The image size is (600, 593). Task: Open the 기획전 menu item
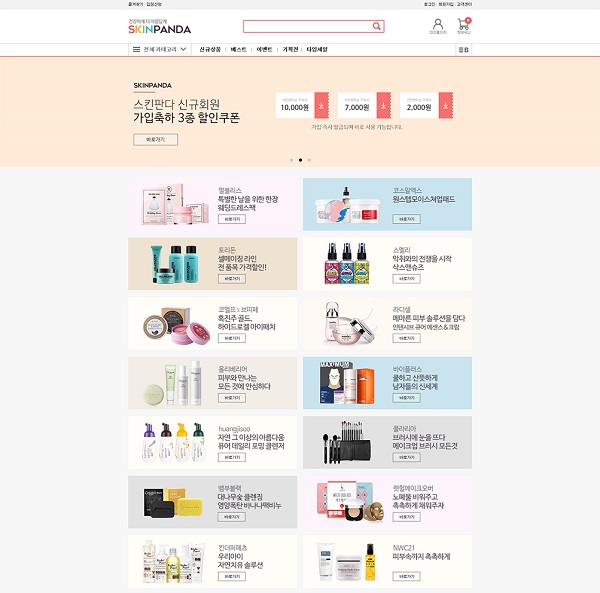tap(290, 49)
